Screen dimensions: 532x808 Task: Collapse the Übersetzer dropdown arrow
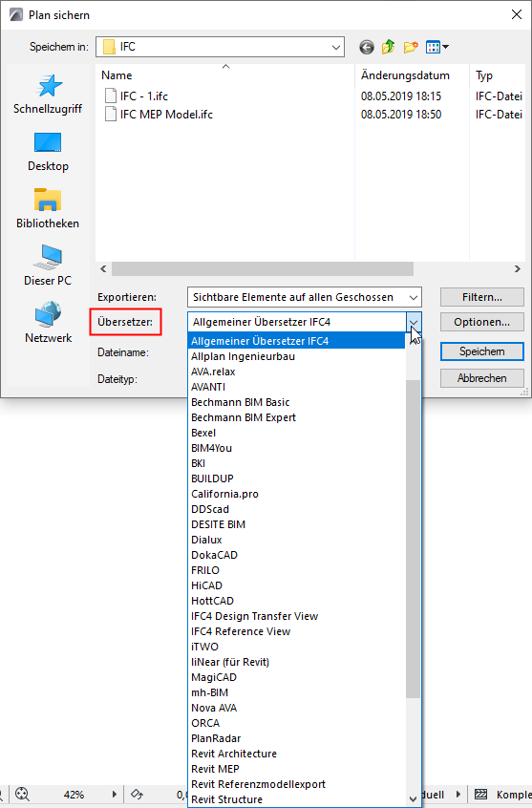pos(414,322)
